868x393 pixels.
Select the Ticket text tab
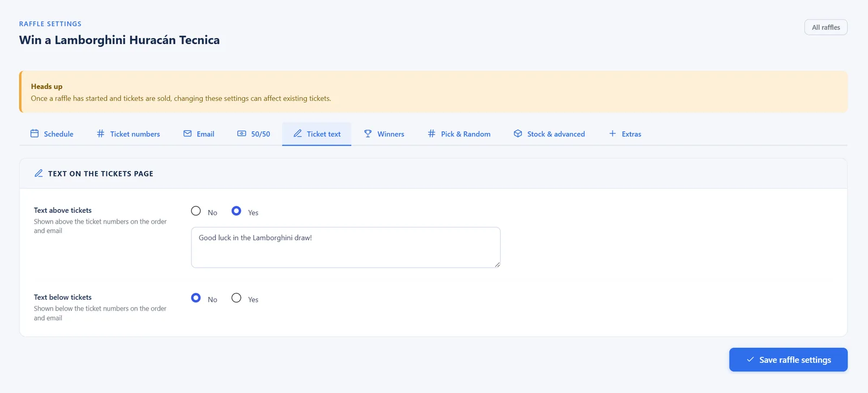pos(317,134)
